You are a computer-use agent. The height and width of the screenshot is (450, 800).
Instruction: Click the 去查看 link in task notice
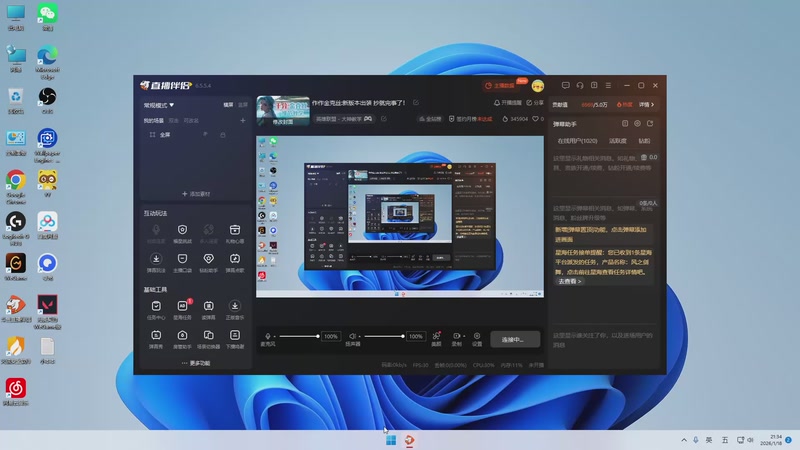[x=569, y=281]
